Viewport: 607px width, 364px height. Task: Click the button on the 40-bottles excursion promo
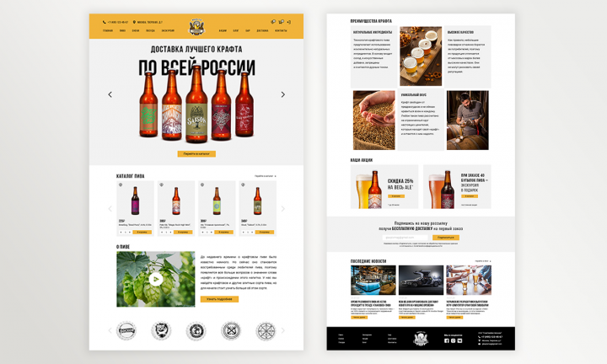[x=470, y=196]
